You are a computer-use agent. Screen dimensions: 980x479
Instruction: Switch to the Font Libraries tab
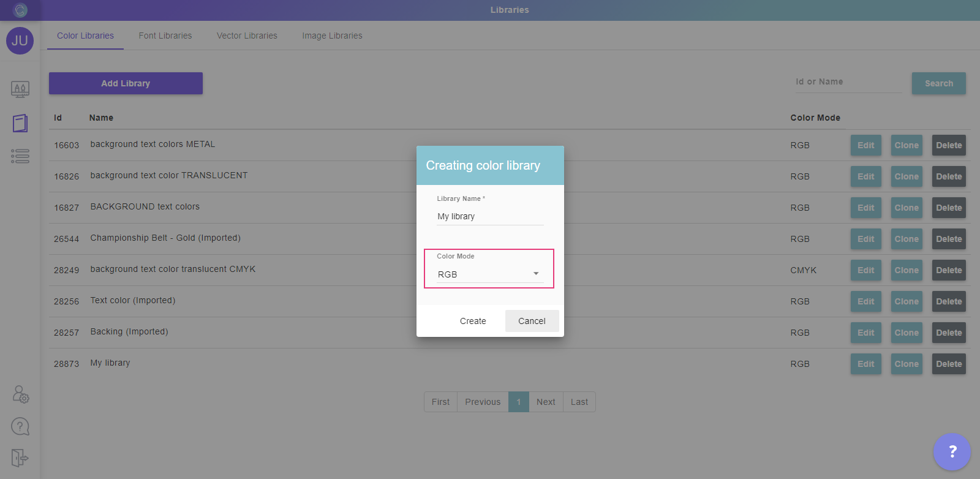pyautogui.click(x=165, y=36)
